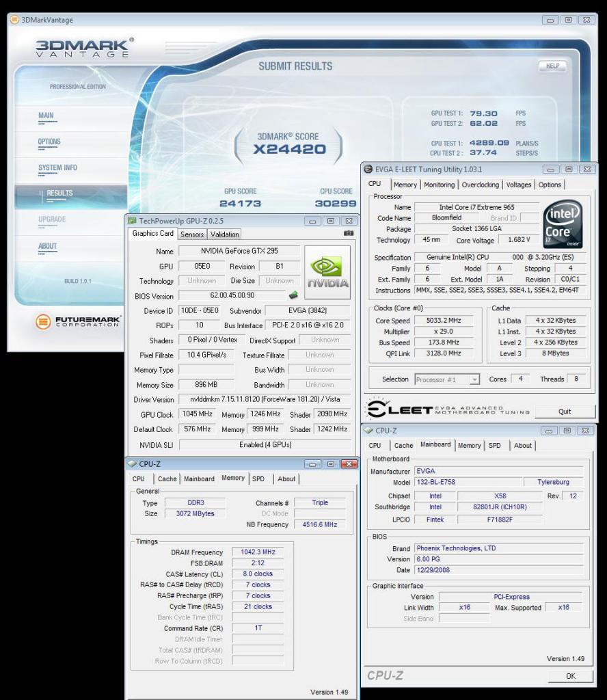Open the Overclocking tab in E-LEET
This screenshot has width=607, height=700.
pyautogui.click(x=481, y=185)
